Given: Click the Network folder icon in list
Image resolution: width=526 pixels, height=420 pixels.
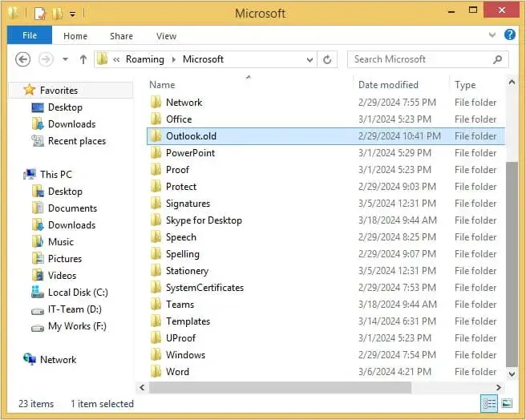Looking at the screenshot, I should pos(156,102).
